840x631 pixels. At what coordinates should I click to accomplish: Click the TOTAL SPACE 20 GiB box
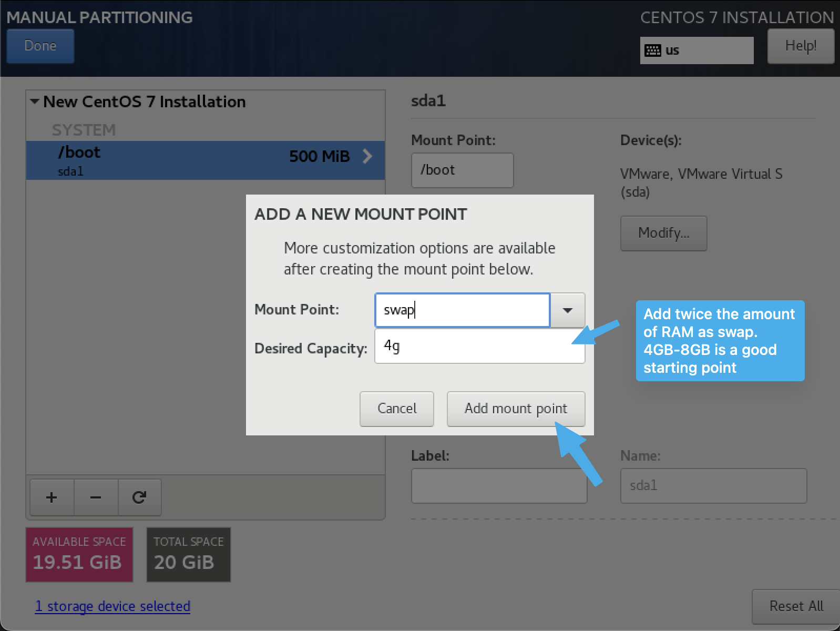[x=189, y=555]
